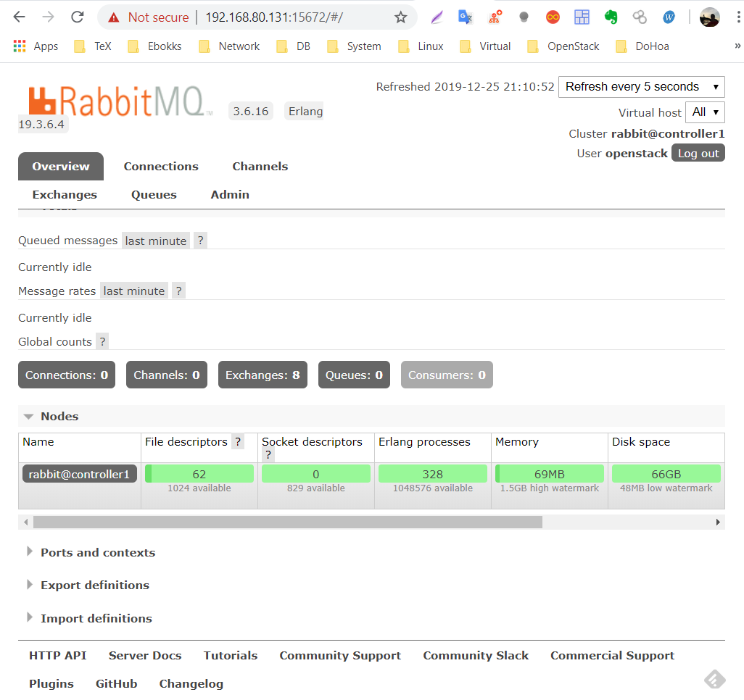The width and height of the screenshot is (744, 700).
Task: Click the Channels: 0 count button
Action: point(167,375)
